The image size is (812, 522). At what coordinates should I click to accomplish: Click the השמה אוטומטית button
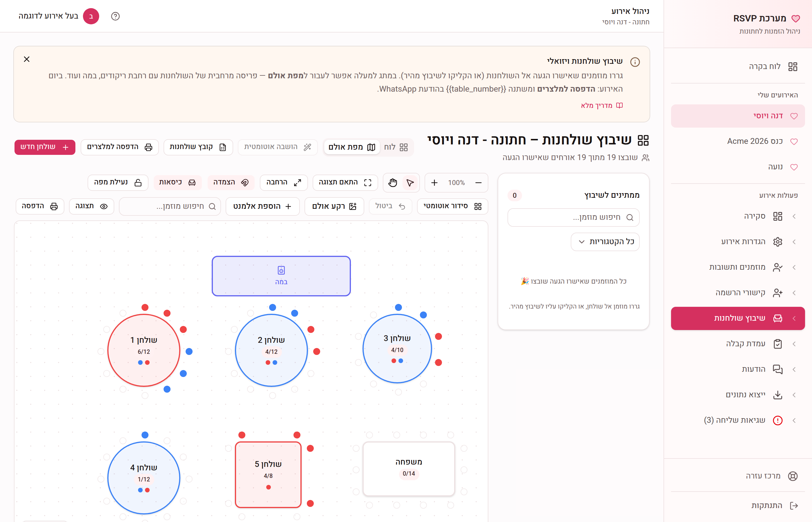(x=278, y=147)
